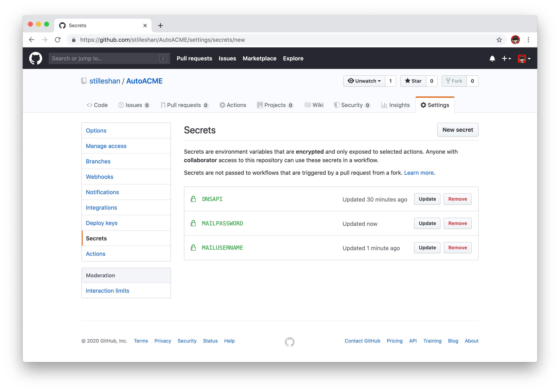Open Integrations in settings sidebar
This screenshot has width=560, height=392.
click(x=126, y=207)
